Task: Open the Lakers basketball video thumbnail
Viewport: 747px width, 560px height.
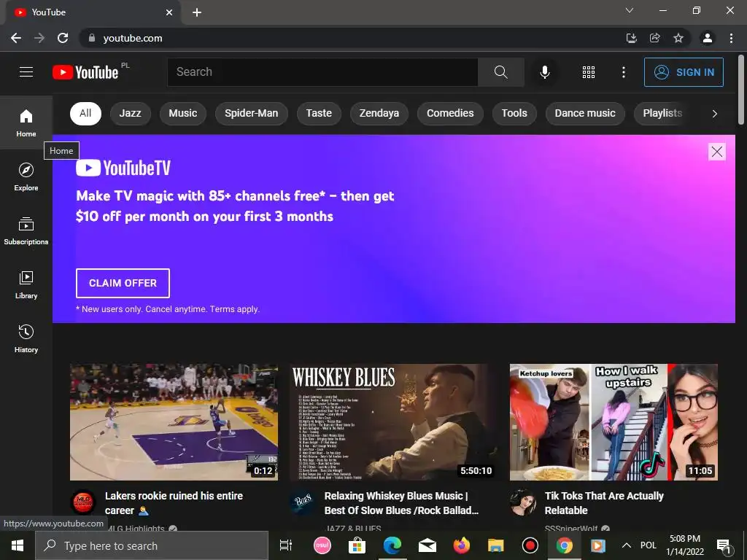Action: 174,422
